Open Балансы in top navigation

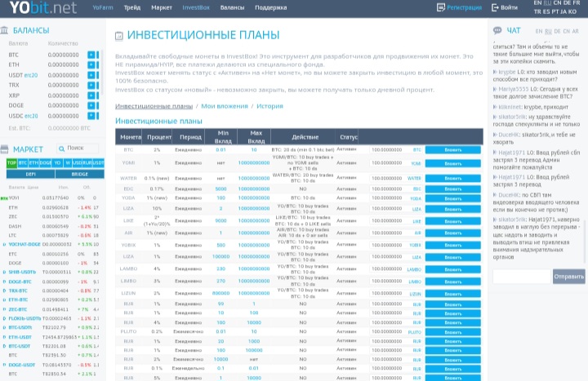point(232,7)
